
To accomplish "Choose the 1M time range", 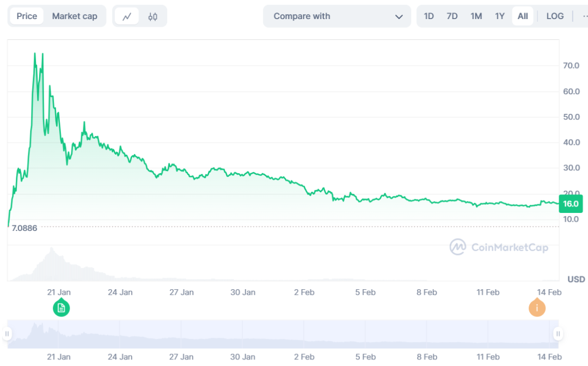I will [x=476, y=16].
